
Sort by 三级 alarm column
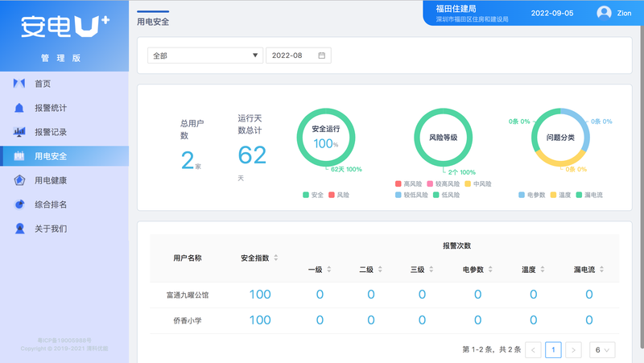(431, 270)
